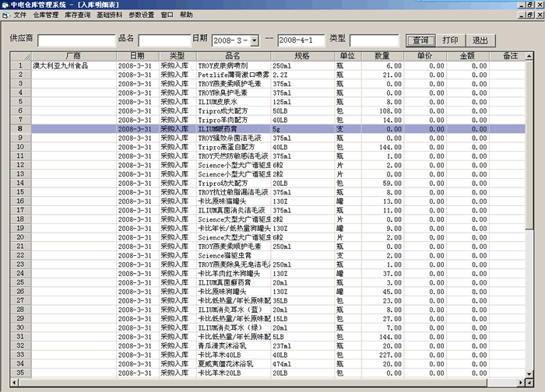Open the 帮助 menu
Image resolution: width=545 pixels, height=392 pixels.
coord(186,15)
